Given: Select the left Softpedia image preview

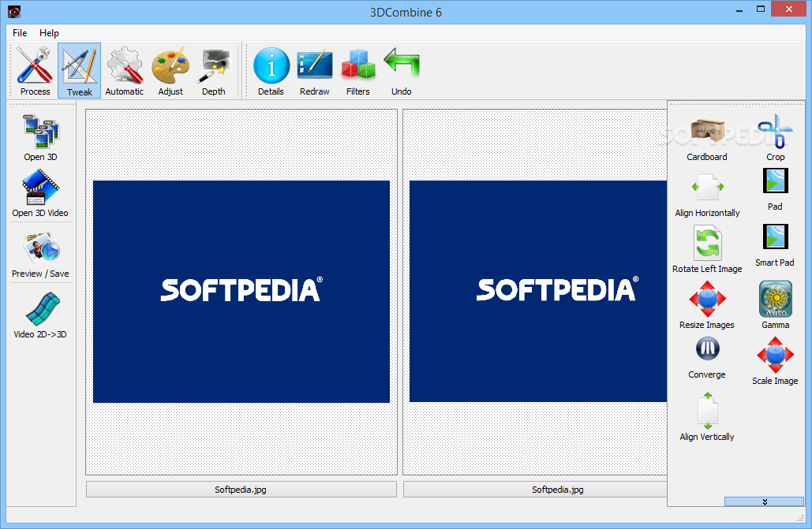Looking at the screenshot, I should click(x=241, y=292).
